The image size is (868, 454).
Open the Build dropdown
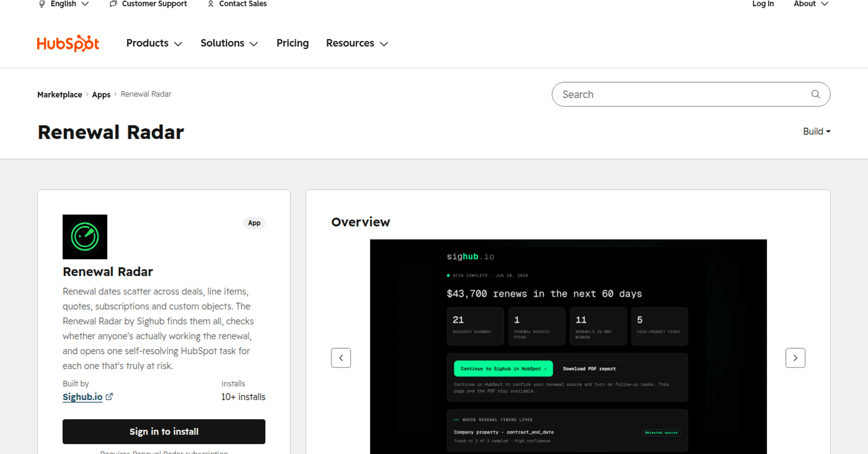click(816, 131)
